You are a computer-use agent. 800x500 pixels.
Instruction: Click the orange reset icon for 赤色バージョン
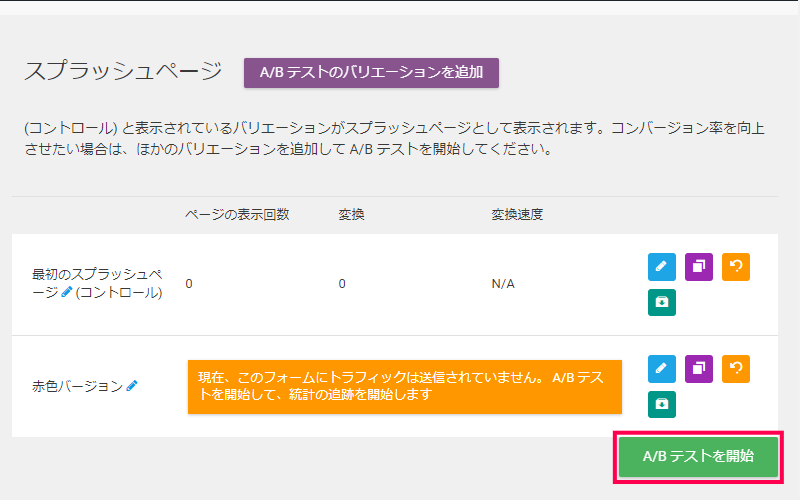(x=736, y=369)
